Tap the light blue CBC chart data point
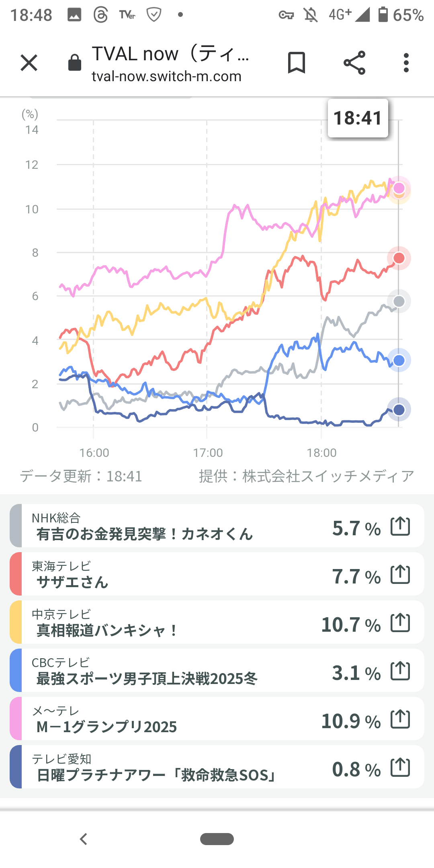Image resolution: width=434 pixels, height=868 pixels. tap(399, 360)
